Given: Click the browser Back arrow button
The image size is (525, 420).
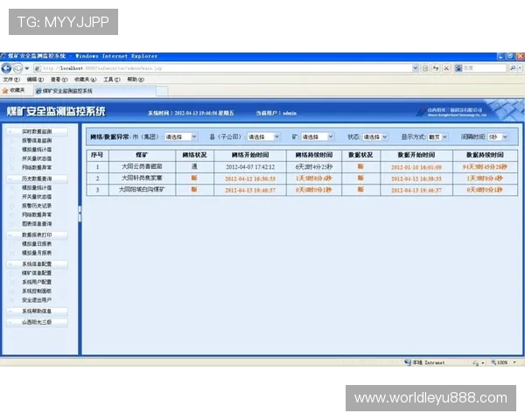Looking at the screenshot, I should 6,68.
